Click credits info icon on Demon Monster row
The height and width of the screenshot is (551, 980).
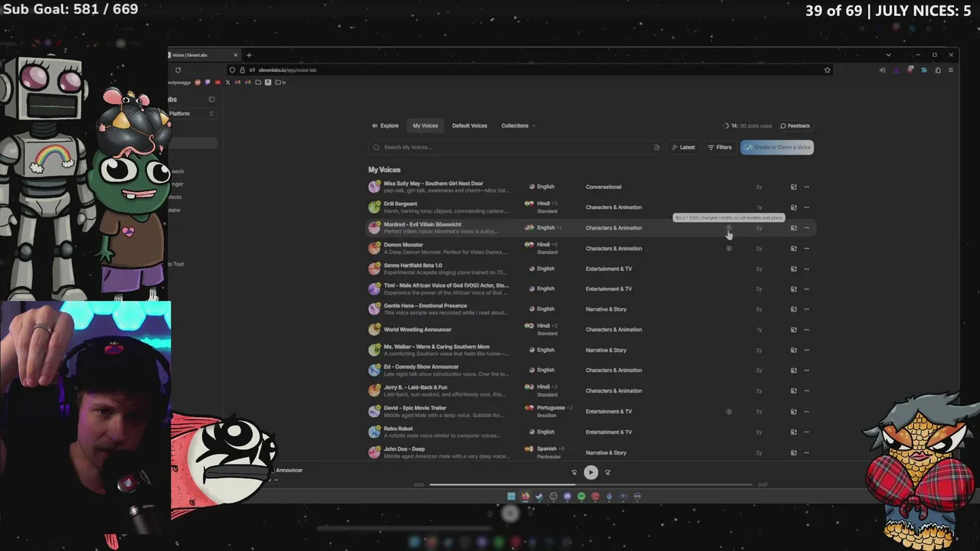pyautogui.click(x=729, y=248)
